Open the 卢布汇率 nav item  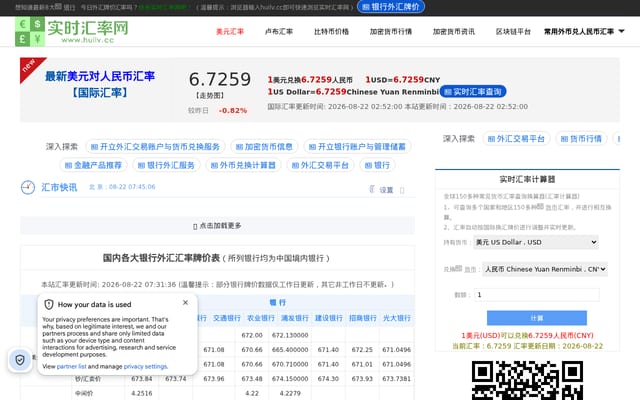(279, 31)
